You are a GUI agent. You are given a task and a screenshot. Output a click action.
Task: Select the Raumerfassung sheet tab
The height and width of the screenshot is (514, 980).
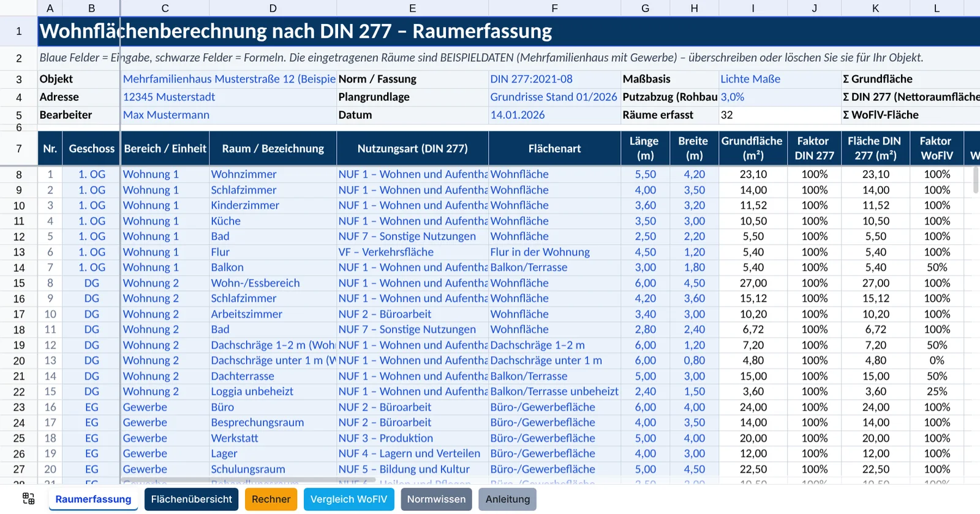tap(93, 499)
